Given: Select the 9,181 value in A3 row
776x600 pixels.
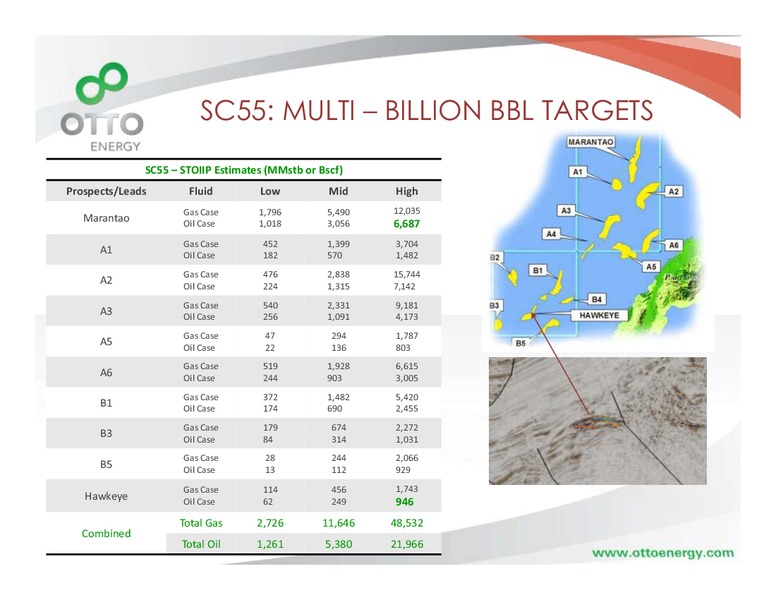Looking at the screenshot, I should click(406, 305).
